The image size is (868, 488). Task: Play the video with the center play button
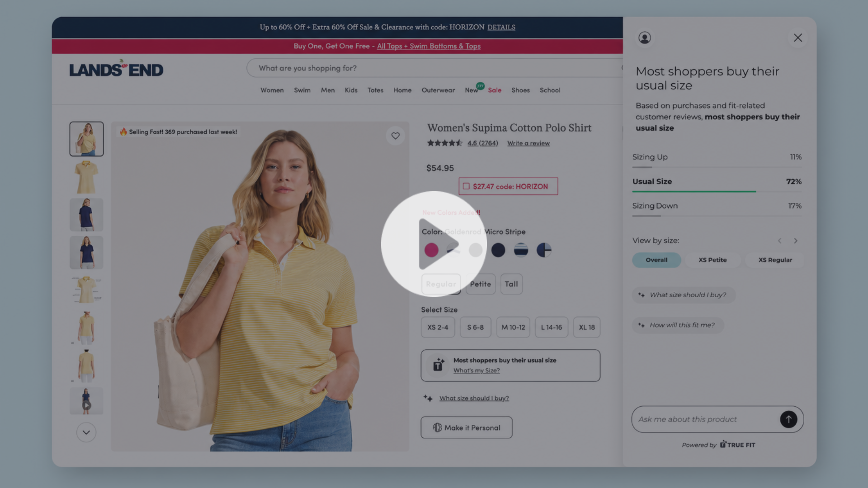434,244
